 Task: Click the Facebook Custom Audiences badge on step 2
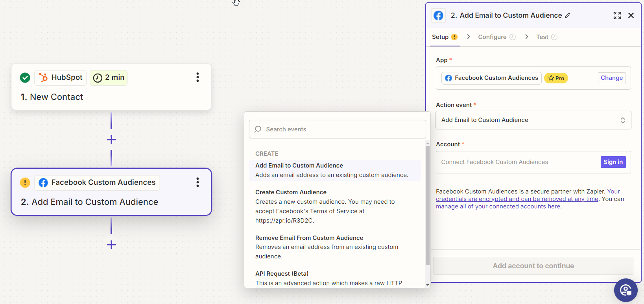point(97,183)
